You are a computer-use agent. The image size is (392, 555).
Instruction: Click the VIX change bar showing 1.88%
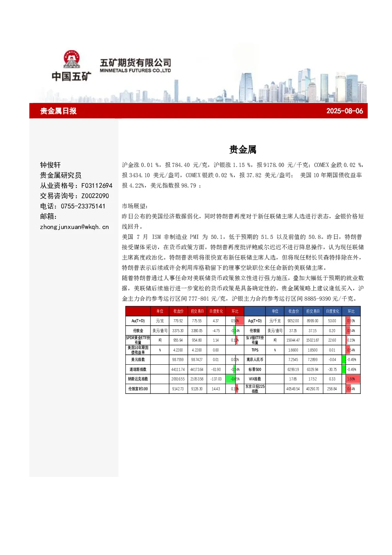pos(353,379)
